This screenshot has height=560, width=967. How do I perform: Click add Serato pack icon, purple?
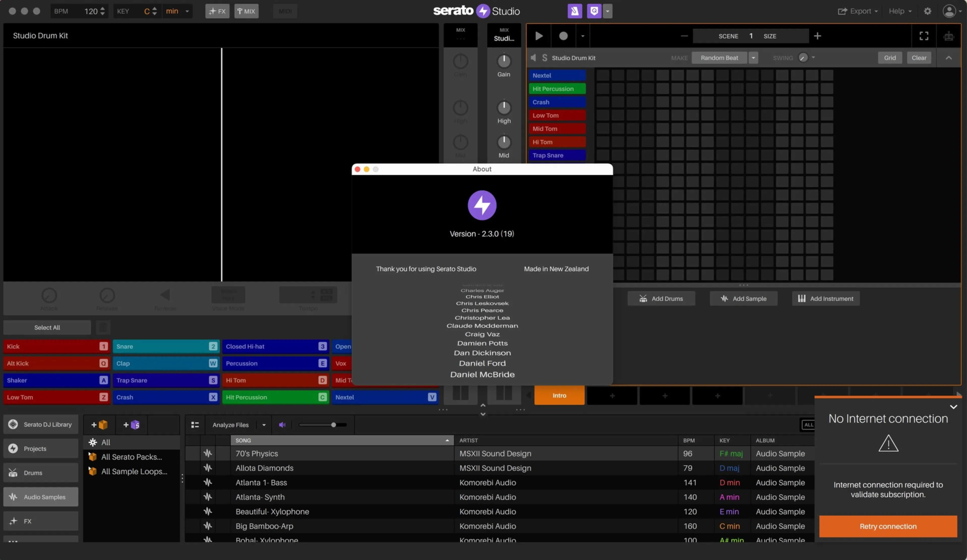pyautogui.click(x=131, y=425)
